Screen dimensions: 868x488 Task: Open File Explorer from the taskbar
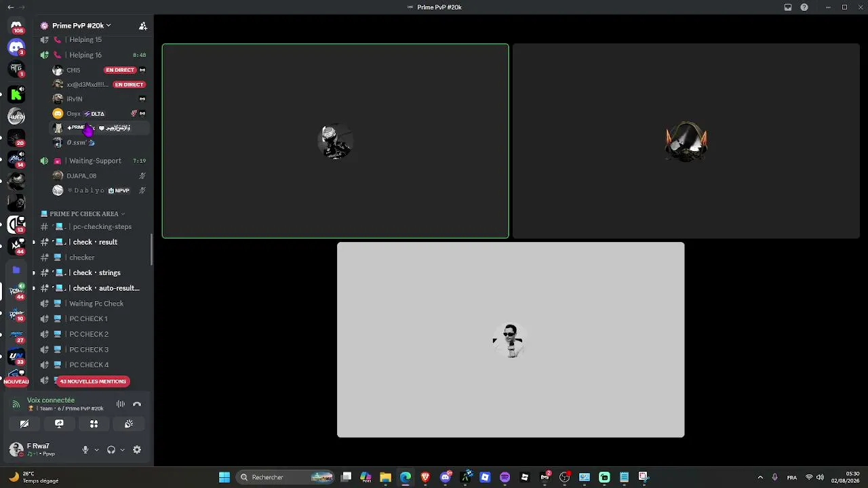click(x=385, y=477)
